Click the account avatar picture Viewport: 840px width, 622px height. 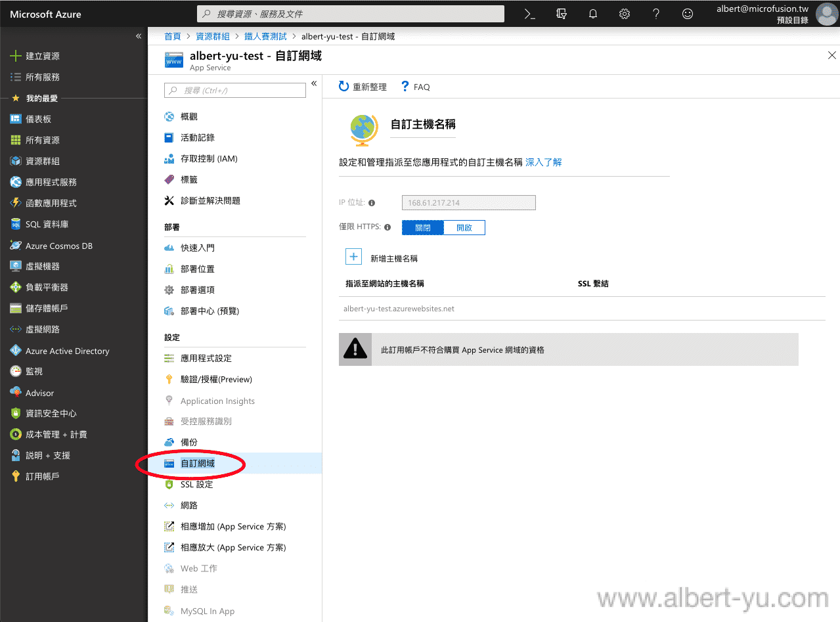pos(826,14)
